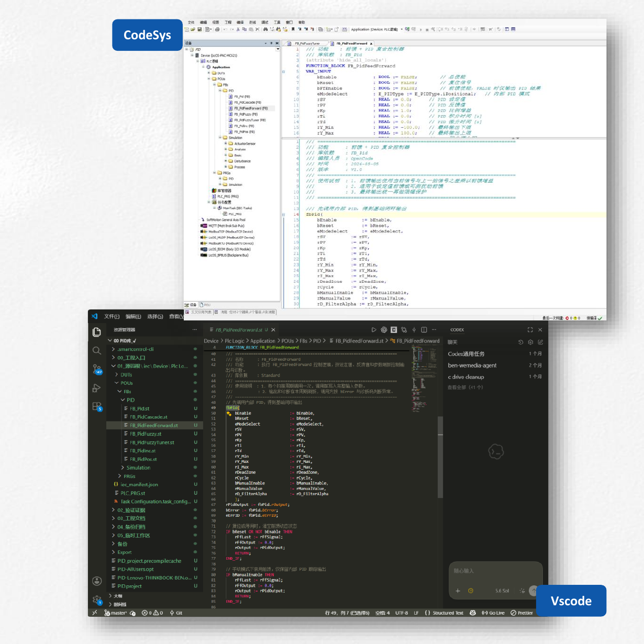Click the compare changes icon in editor toolbar
Viewport: 644px width, 644px height.
point(404,330)
